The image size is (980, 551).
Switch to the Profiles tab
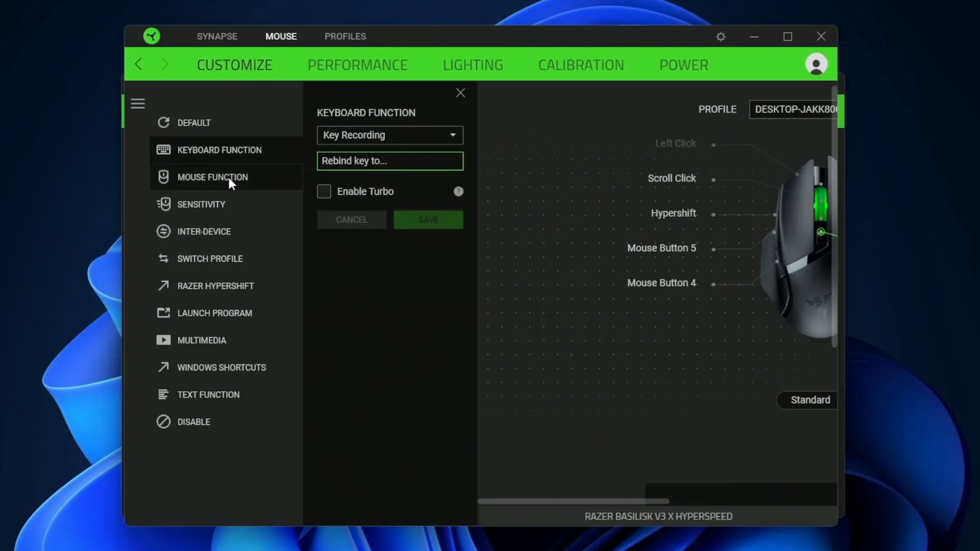[x=345, y=36]
